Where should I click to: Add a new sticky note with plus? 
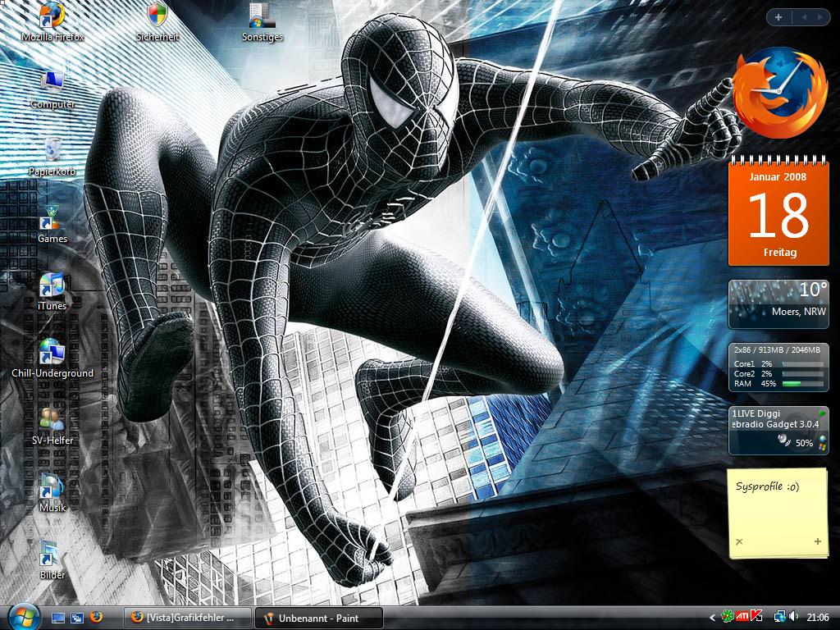(x=818, y=541)
